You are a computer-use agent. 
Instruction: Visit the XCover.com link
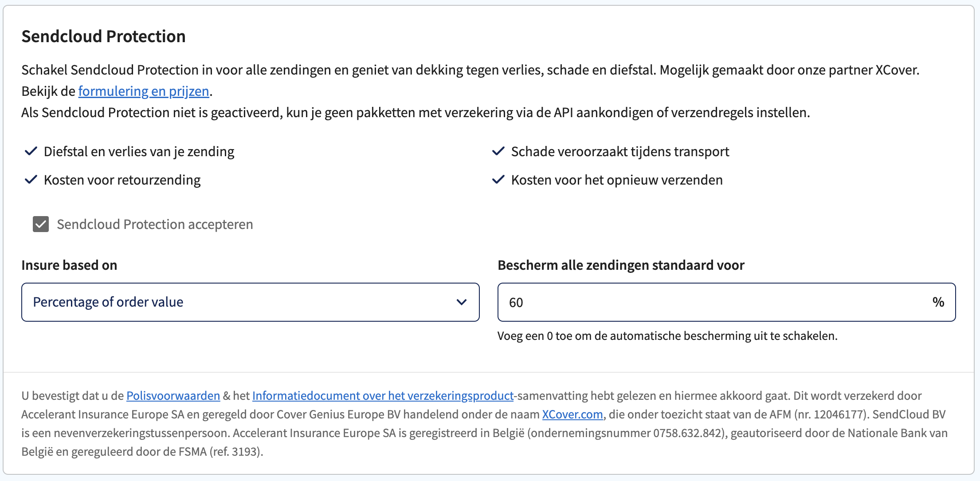point(572,414)
